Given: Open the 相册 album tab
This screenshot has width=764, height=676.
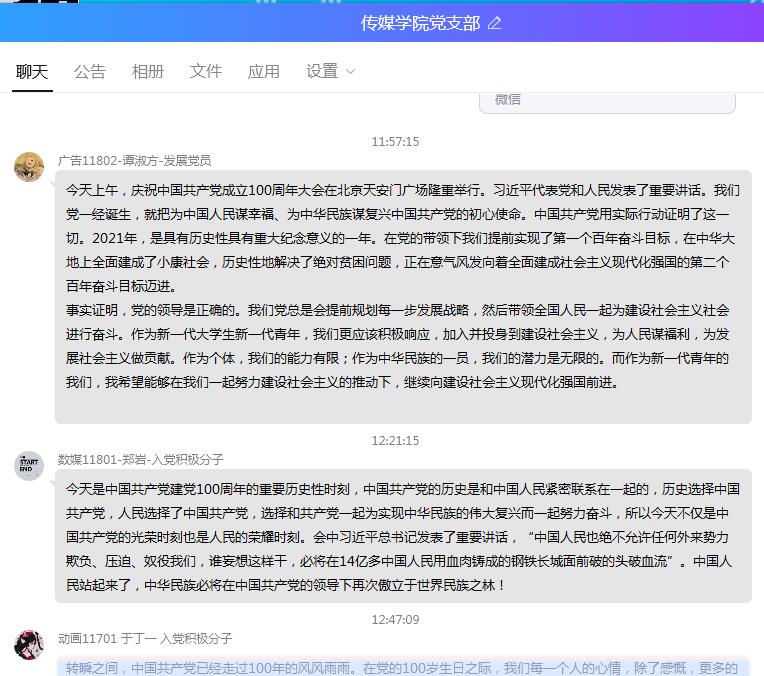Looking at the screenshot, I should click(148, 71).
